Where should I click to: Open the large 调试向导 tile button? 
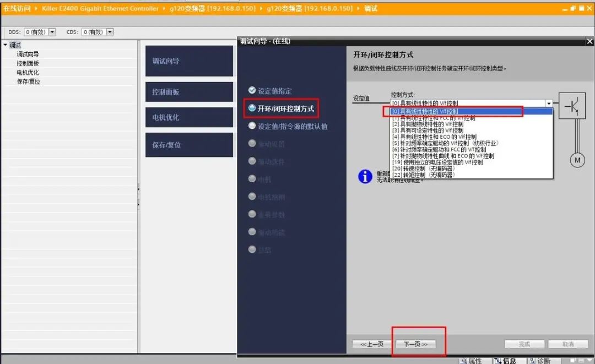[189, 61]
